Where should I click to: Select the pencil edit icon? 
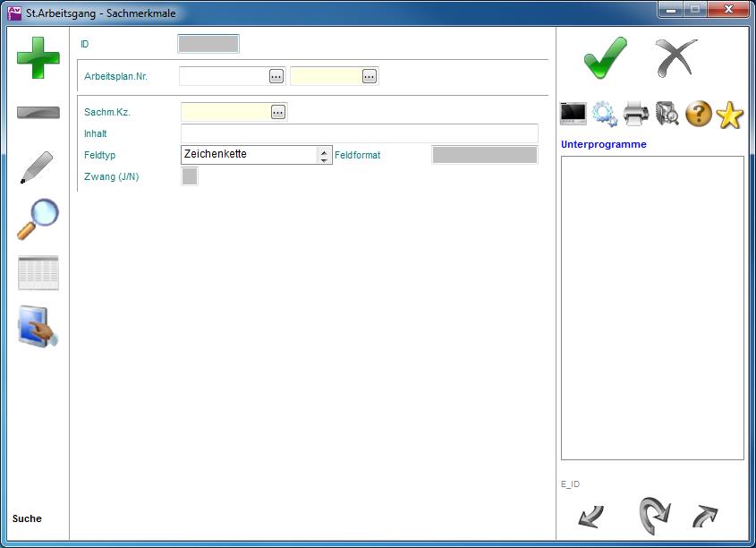37,167
